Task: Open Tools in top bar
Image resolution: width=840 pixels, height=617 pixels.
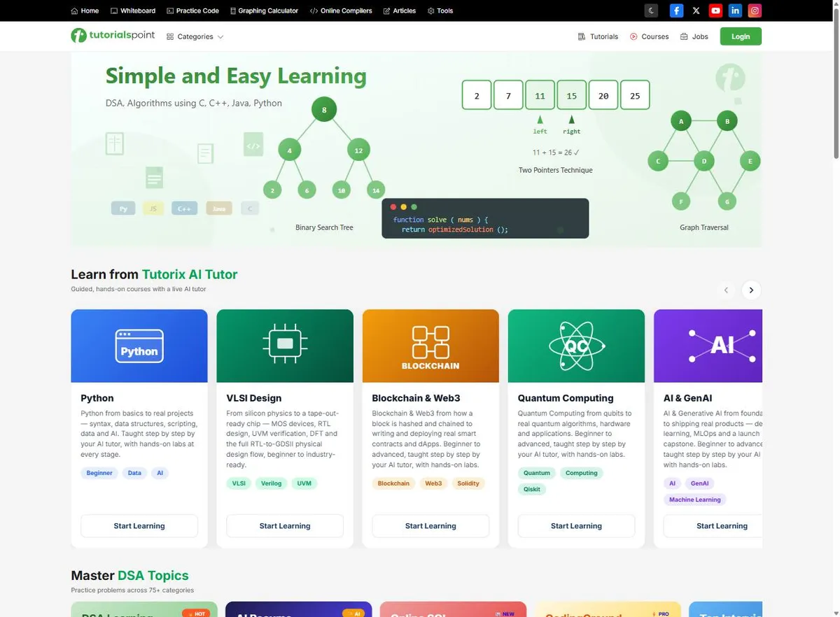Action: click(440, 10)
